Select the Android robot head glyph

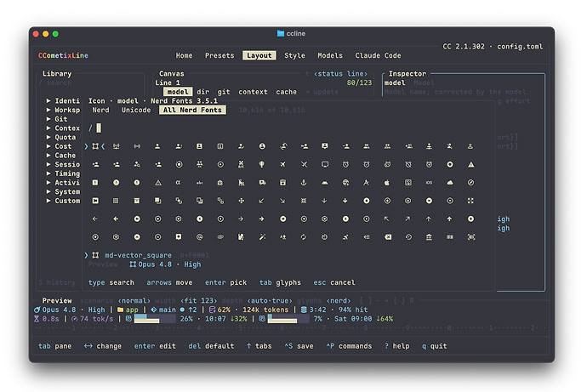(x=325, y=183)
